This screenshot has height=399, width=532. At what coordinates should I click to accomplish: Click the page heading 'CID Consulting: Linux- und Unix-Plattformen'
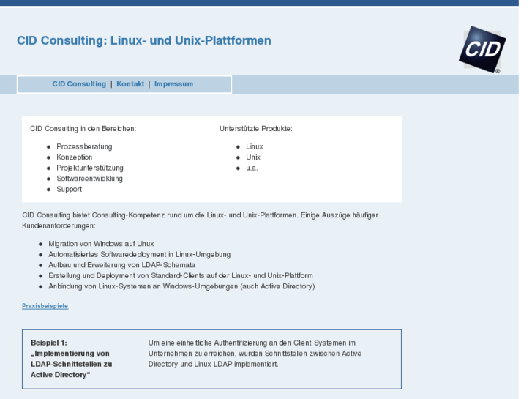(144, 40)
